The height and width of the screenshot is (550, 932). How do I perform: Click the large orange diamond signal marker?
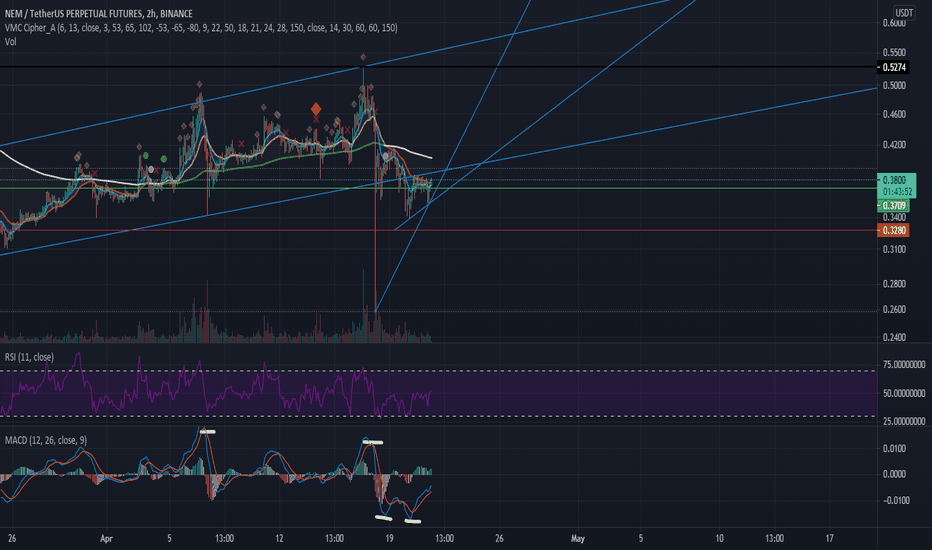point(316,109)
